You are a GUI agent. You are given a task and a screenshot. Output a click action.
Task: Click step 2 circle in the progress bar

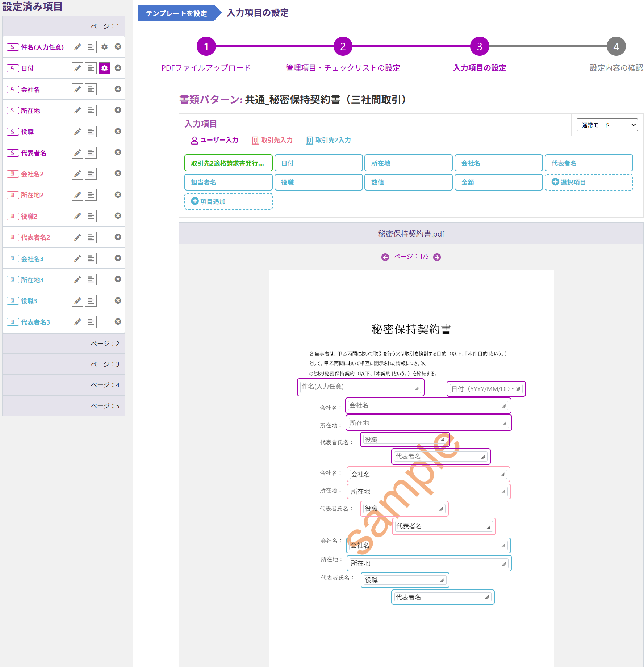click(343, 46)
